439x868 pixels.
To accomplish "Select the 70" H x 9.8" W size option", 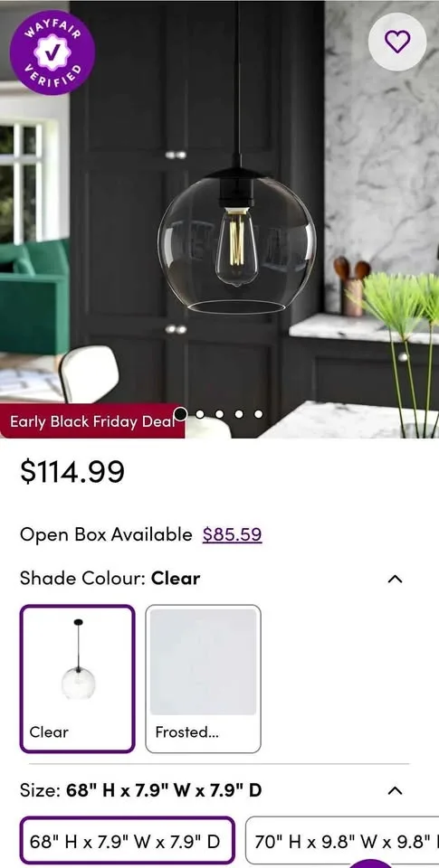I will (x=342, y=840).
